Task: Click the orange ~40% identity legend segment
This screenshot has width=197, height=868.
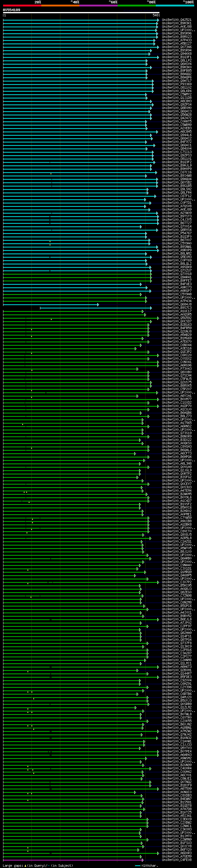Action: pyautogui.click(x=60, y=6)
